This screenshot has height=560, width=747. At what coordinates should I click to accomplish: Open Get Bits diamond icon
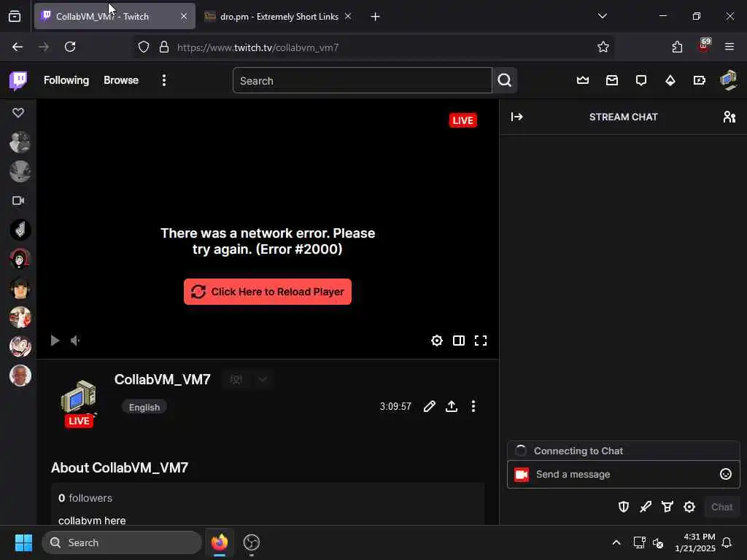670,80
